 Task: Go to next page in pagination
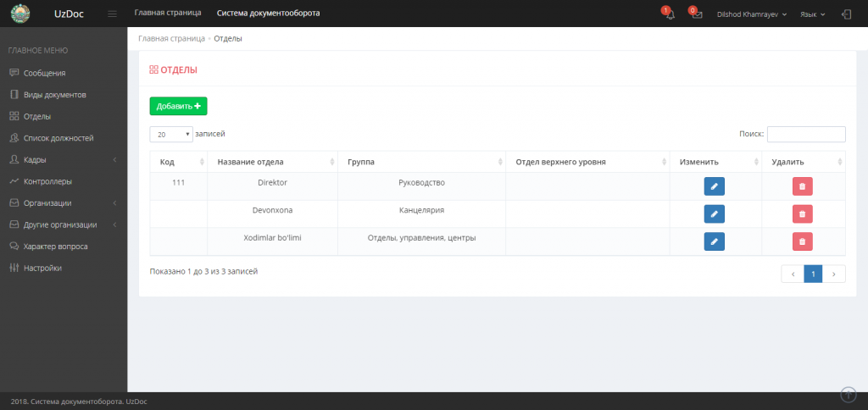[x=834, y=274]
